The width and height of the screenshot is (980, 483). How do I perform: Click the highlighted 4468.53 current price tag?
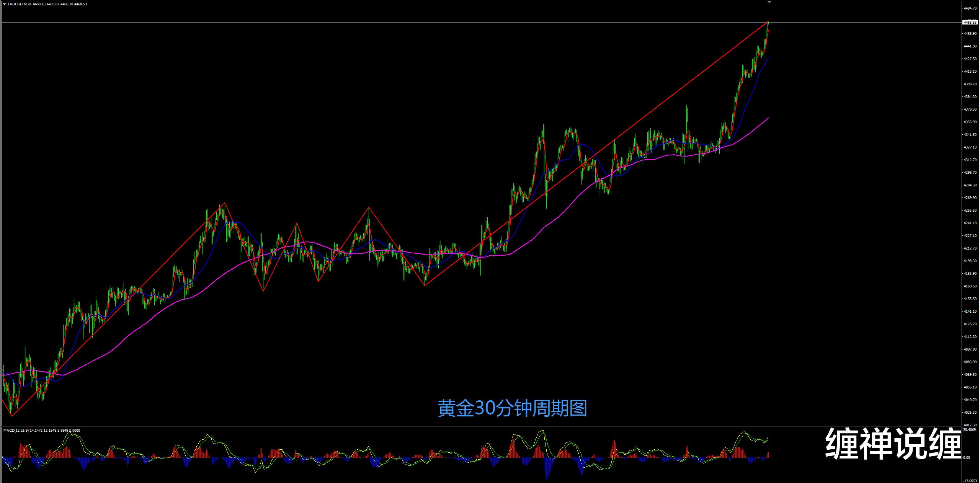(970, 23)
